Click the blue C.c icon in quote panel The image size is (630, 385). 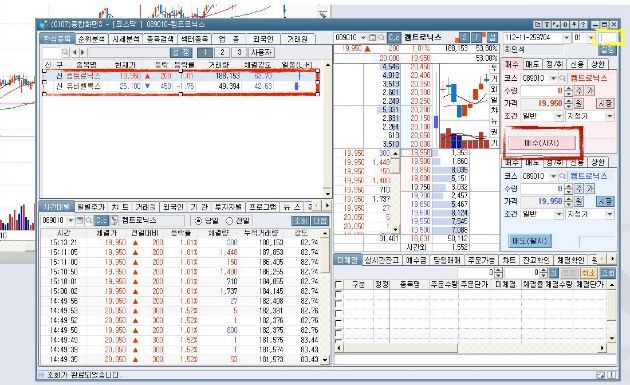[394, 38]
